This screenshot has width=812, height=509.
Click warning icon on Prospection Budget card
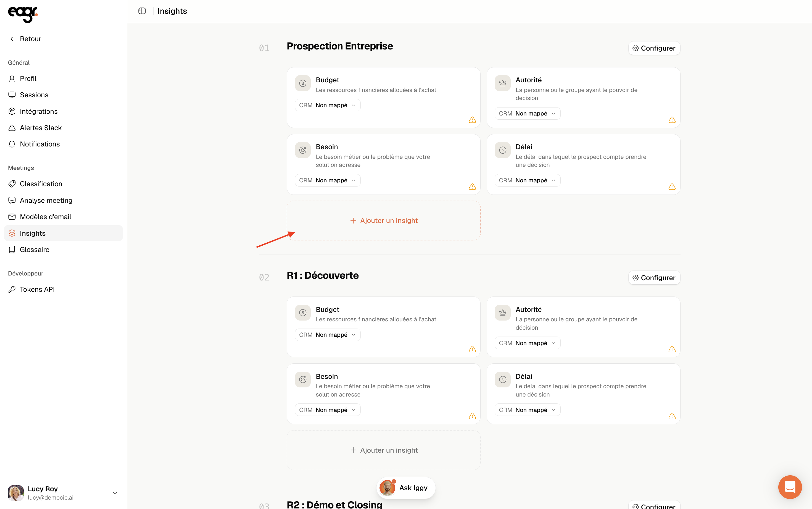[x=472, y=120]
